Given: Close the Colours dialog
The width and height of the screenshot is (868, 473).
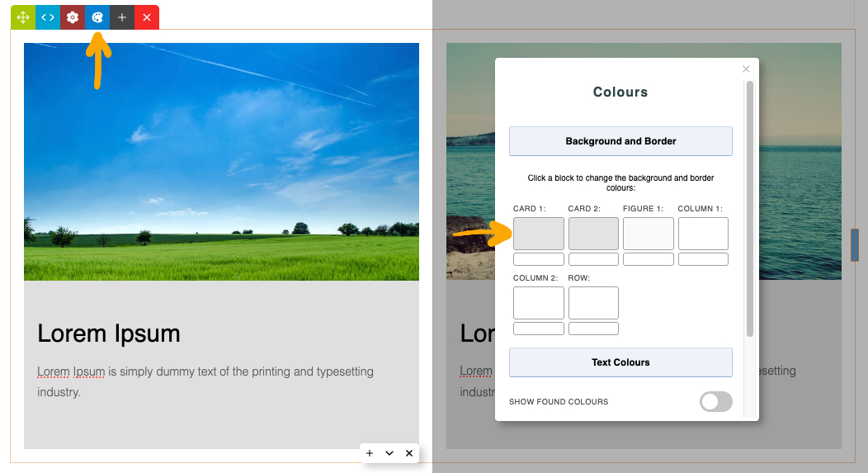Looking at the screenshot, I should 746,69.
